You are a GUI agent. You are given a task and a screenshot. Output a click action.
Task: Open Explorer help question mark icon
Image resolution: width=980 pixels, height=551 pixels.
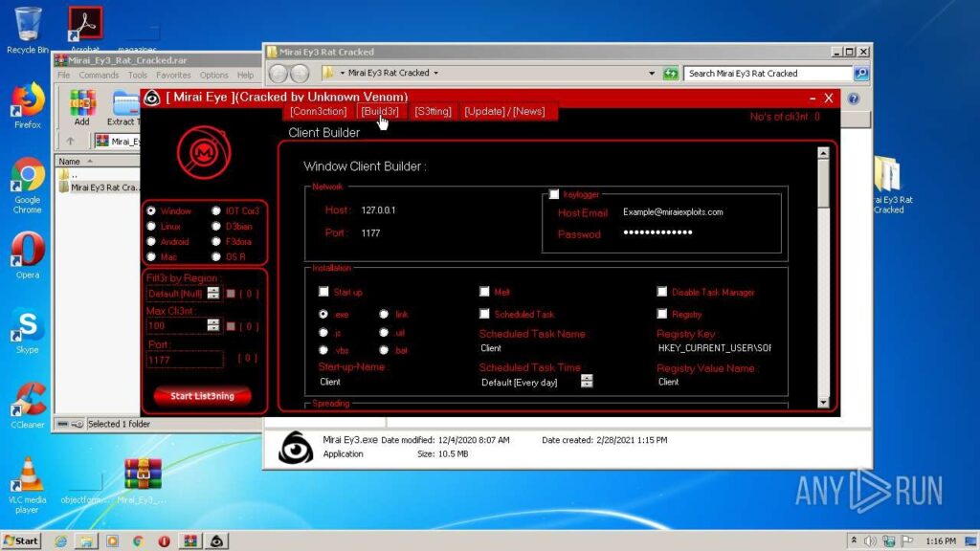tap(854, 99)
